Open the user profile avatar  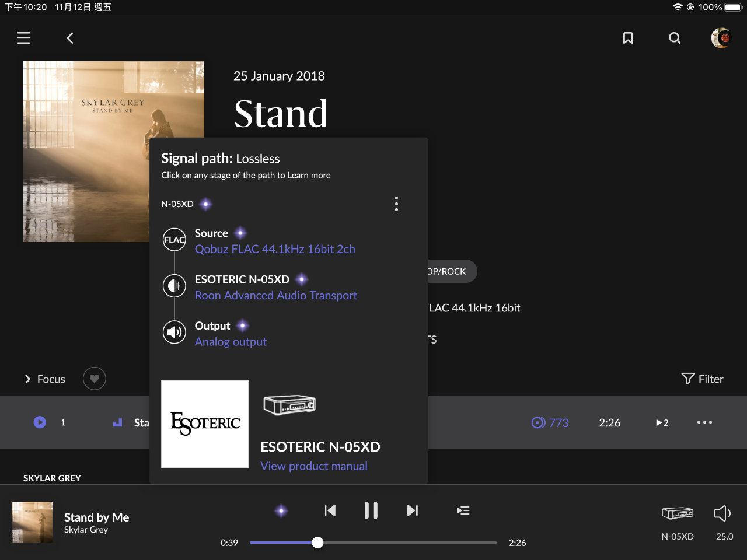[x=721, y=38]
